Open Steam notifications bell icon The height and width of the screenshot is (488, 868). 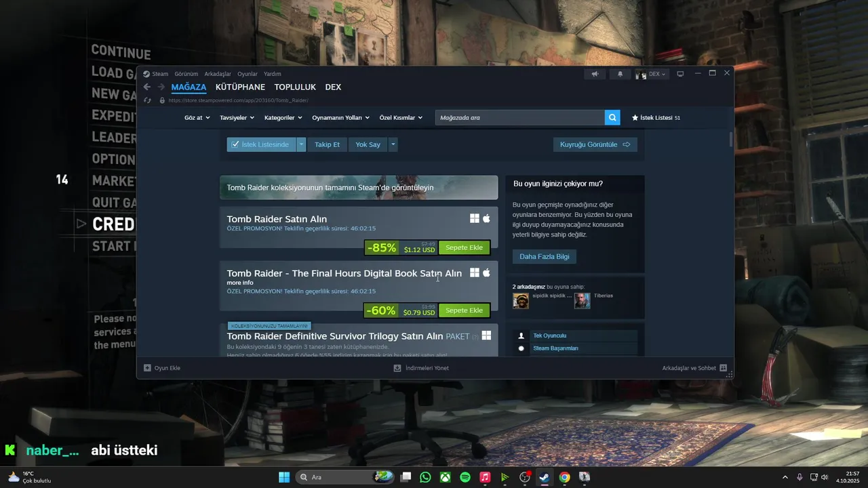pyautogui.click(x=620, y=74)
